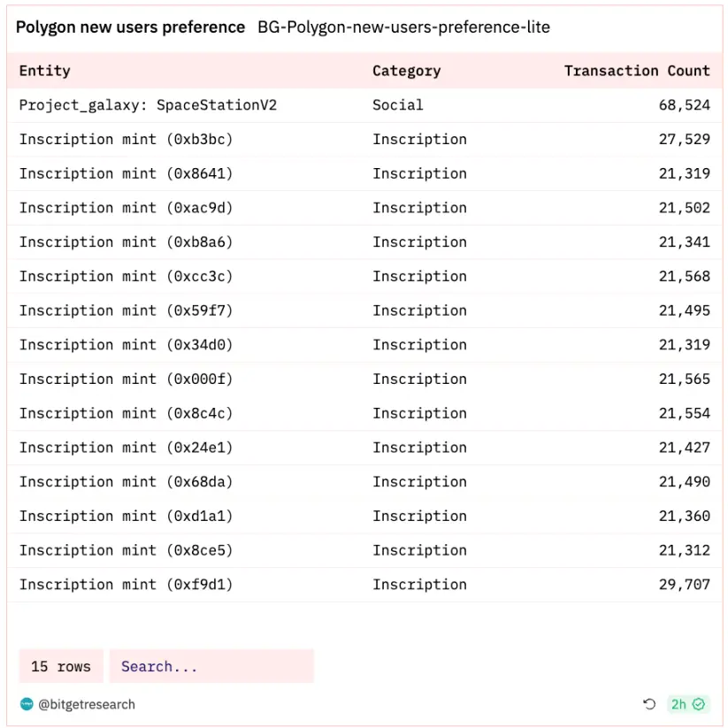The width and height of the screenshot is (728, 728).
Task: Click the bitgetresearch avatar icon
Action: coord(27,704)
